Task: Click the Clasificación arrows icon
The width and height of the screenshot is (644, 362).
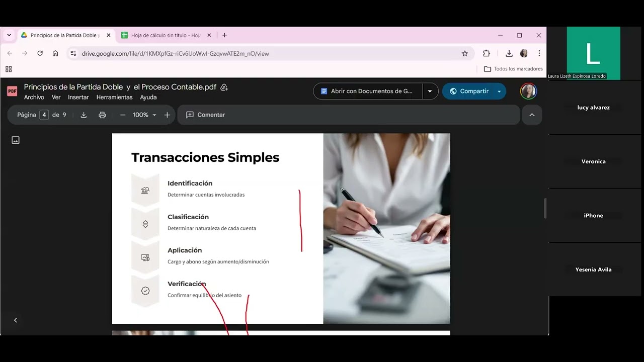Action: tap(145, 224)
